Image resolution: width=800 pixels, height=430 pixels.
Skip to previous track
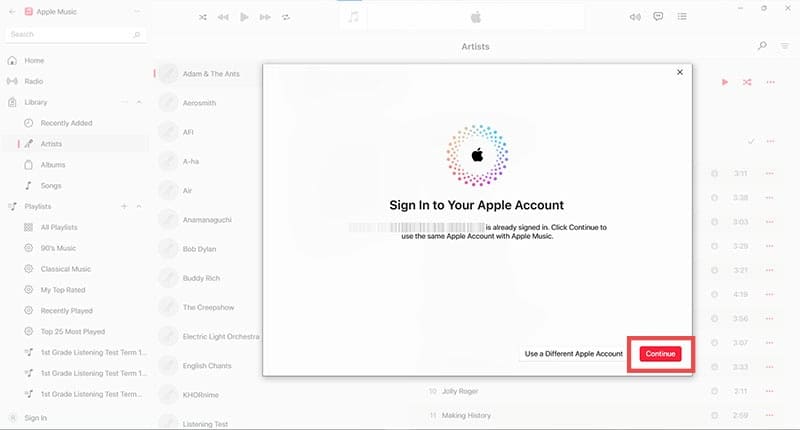[223, 17]
